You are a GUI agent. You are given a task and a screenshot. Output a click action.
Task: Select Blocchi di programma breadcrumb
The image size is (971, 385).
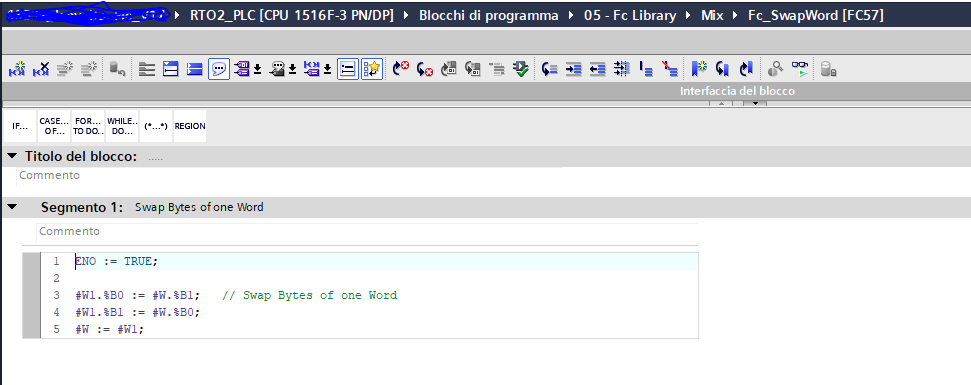tap(489, 15)
